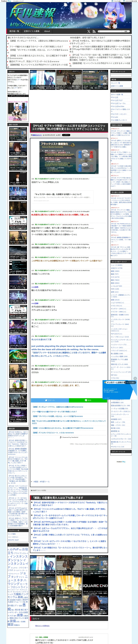Open 雑談 (7602) category link
Viewport: 138px width, 644px height.
point(115,280)
